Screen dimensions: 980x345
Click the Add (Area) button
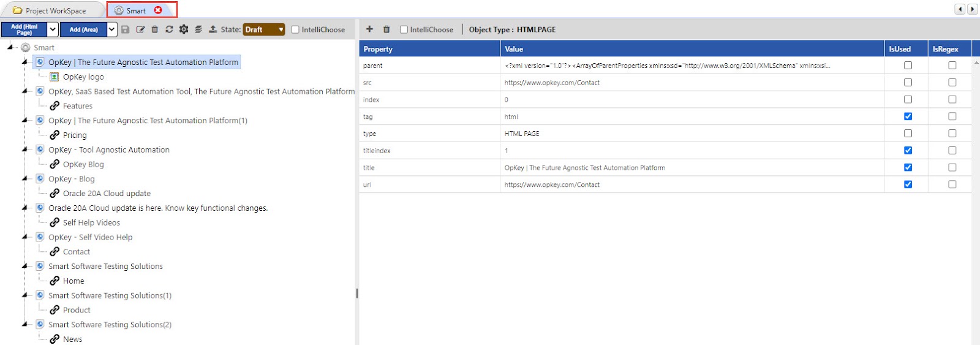(83, 29)
